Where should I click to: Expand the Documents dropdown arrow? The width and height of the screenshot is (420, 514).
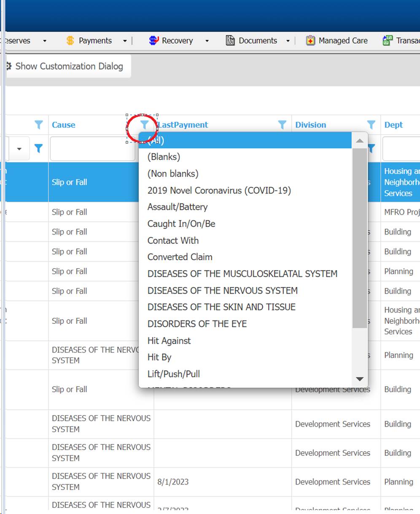(288, 40)
